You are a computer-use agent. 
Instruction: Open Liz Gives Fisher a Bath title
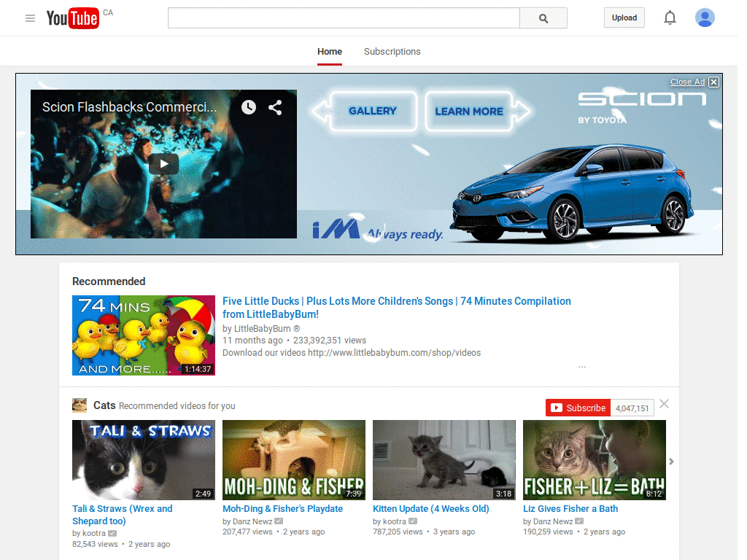[x=570, y=508]
